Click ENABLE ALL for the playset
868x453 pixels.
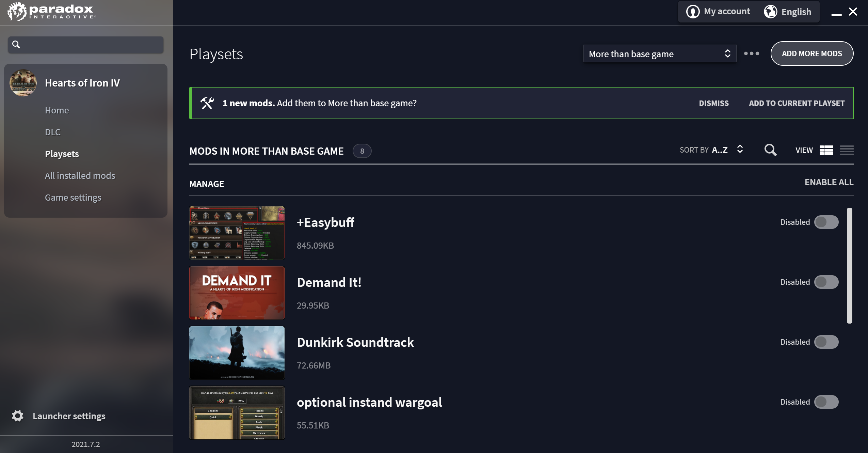[x=829, y=183]
